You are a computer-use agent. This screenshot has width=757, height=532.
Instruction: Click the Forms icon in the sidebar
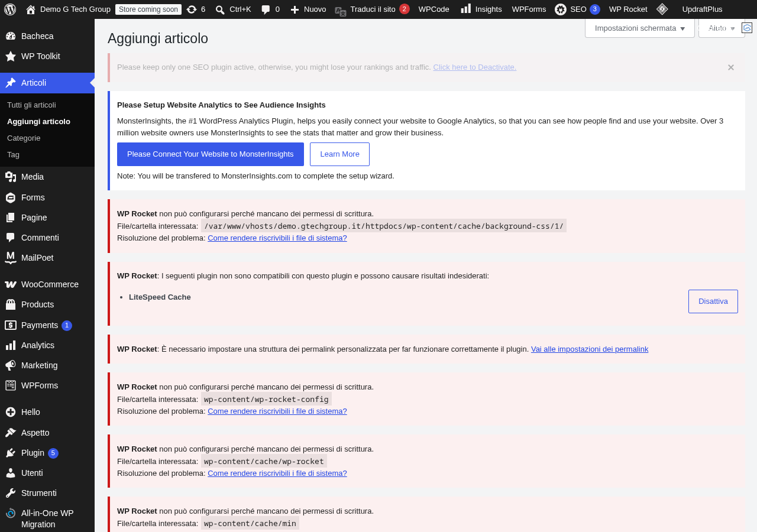click(11, 197)
